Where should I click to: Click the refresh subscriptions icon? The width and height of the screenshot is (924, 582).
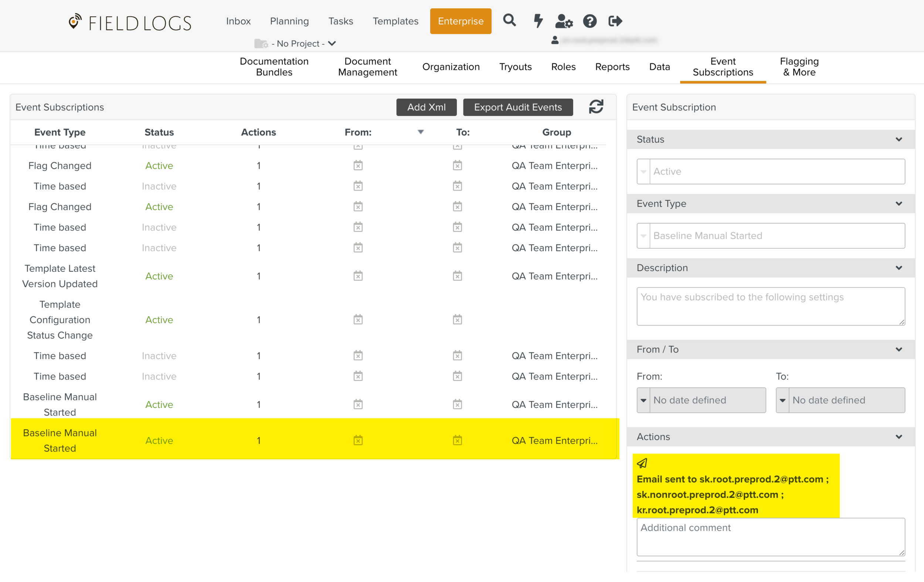pos(596,107)
